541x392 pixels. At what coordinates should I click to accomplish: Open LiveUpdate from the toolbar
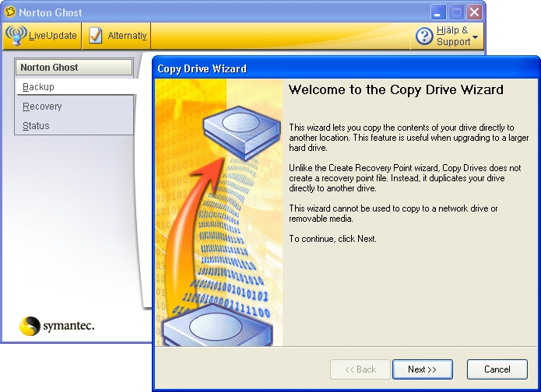click(42, 36)
